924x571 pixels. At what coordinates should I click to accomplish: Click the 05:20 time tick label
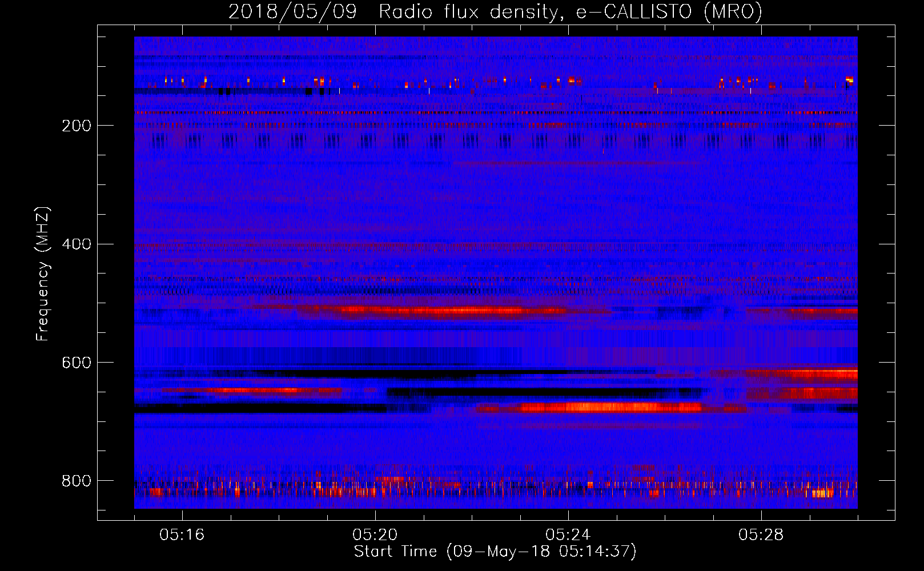(x=375, y=534)
